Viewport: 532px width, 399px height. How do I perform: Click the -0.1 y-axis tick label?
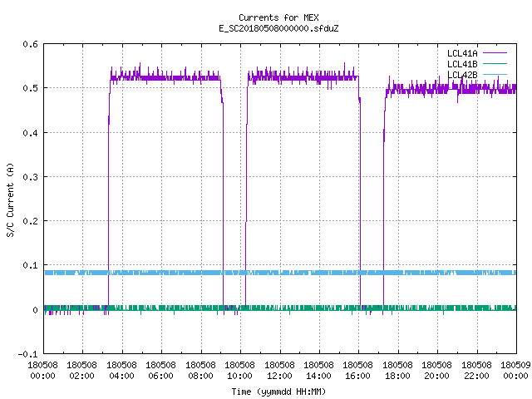pos(27,354)
